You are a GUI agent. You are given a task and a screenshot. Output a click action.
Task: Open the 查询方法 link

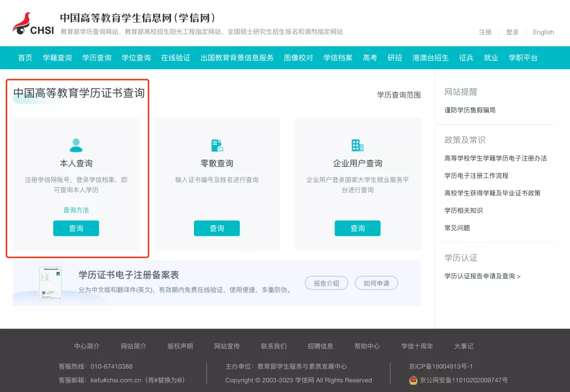[x=76, y=210]
